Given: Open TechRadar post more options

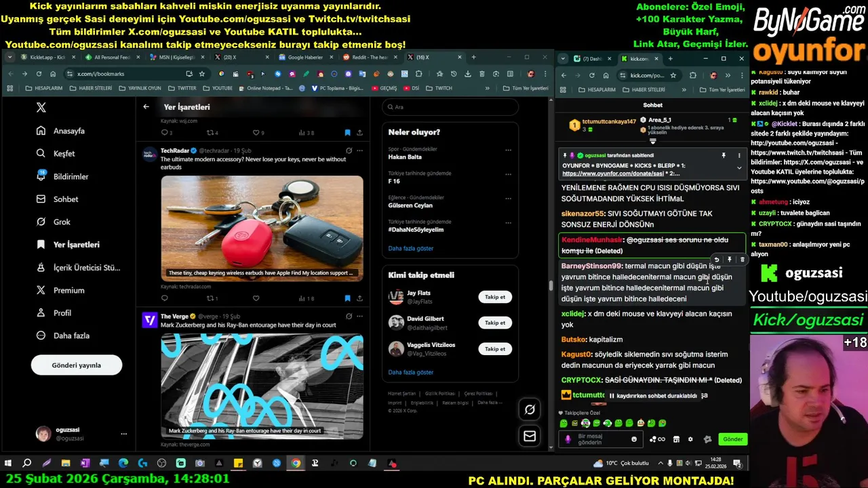Looking at the screenshot, I should click(x=359, y=150).
